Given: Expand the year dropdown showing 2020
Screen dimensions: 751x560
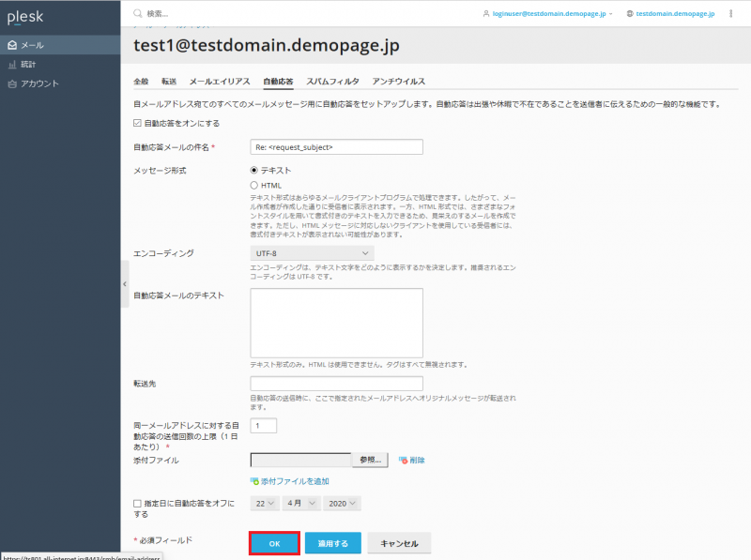Looking at the screenshot, I should coord(342,504).
